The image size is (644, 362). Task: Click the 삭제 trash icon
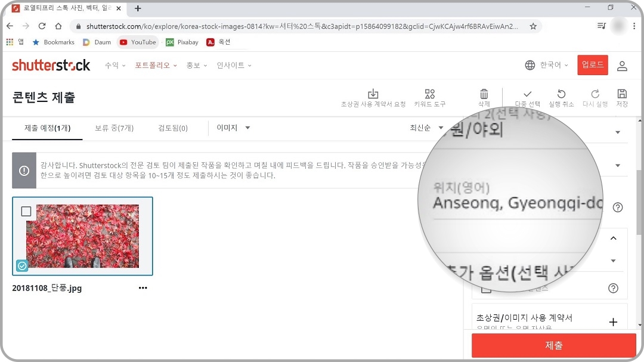(484, 94)
